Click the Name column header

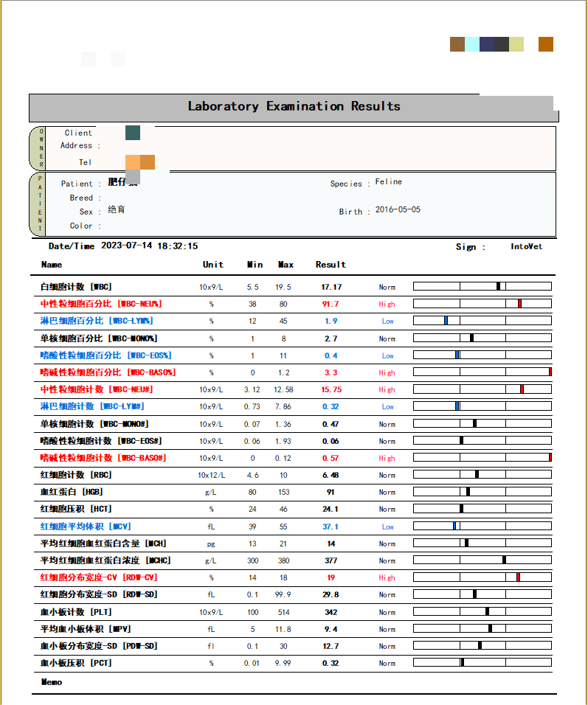pos(52,265)
